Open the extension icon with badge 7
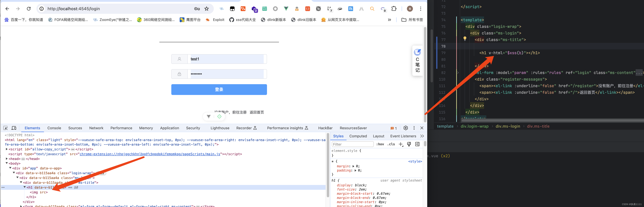 pos(329,9)
